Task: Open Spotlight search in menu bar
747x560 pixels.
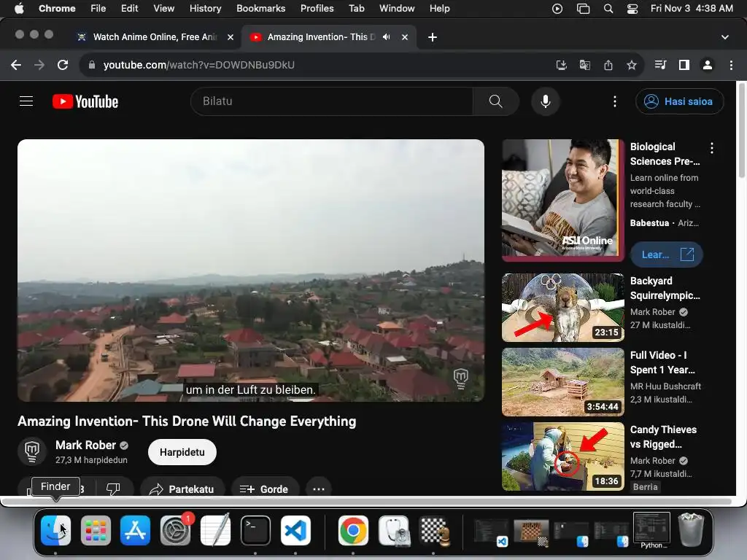Action: click(608, 9)
